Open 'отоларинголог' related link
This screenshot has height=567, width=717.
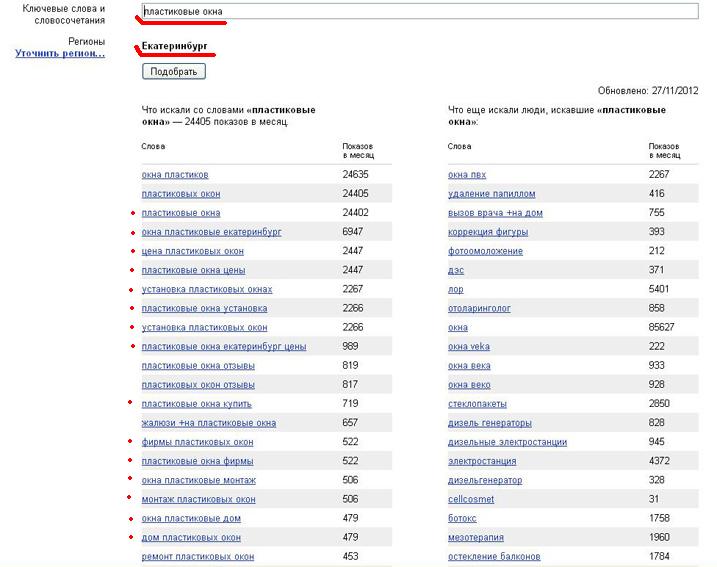pyautogui.click(x=479, y=309)
